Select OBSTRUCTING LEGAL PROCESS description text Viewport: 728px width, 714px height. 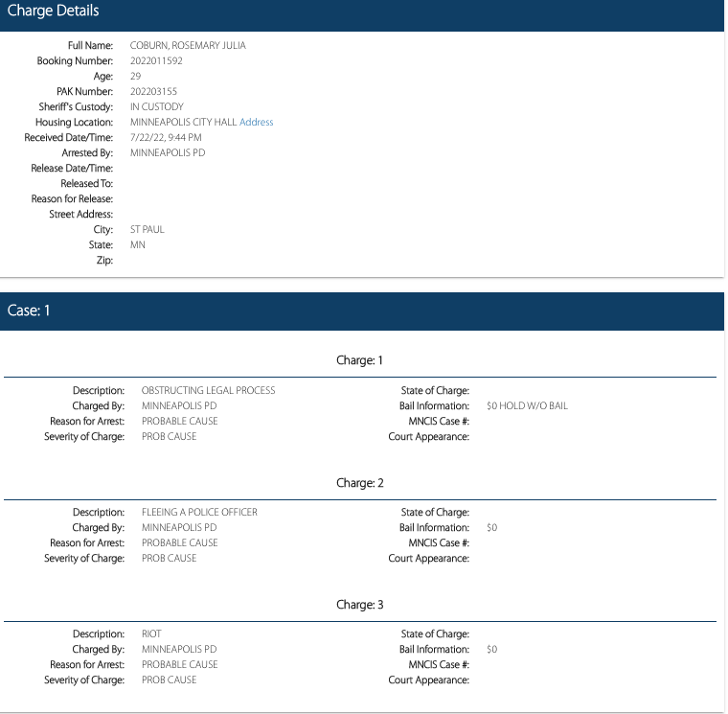point(208,390)
